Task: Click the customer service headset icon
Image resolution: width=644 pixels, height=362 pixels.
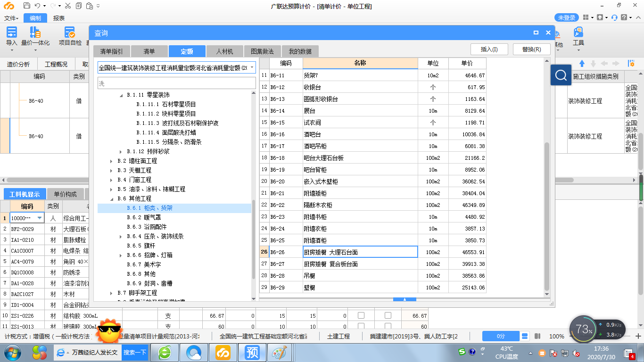Action: (x=614, y=17)
